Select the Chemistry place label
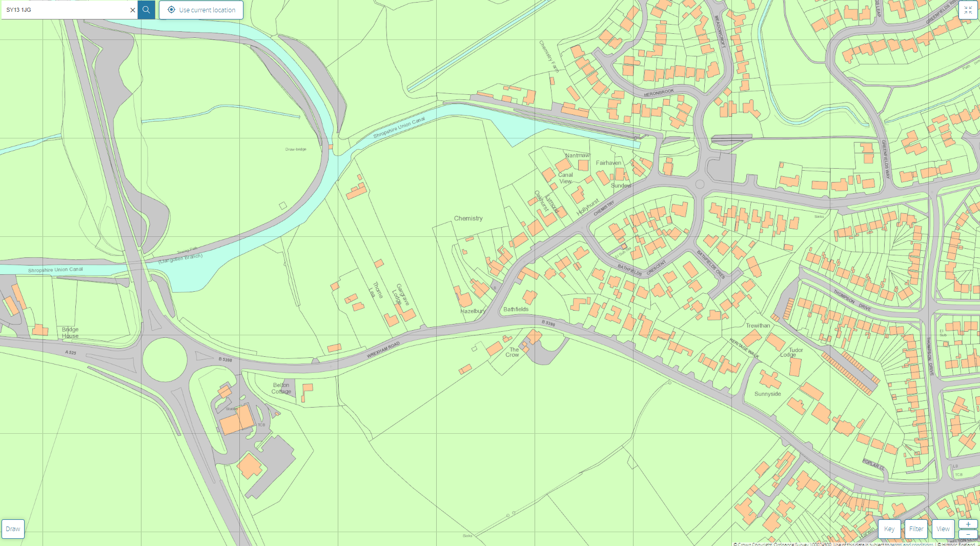The height and width of the screenshot is (546, 980). pyautogui.click(x=468, y=218)
